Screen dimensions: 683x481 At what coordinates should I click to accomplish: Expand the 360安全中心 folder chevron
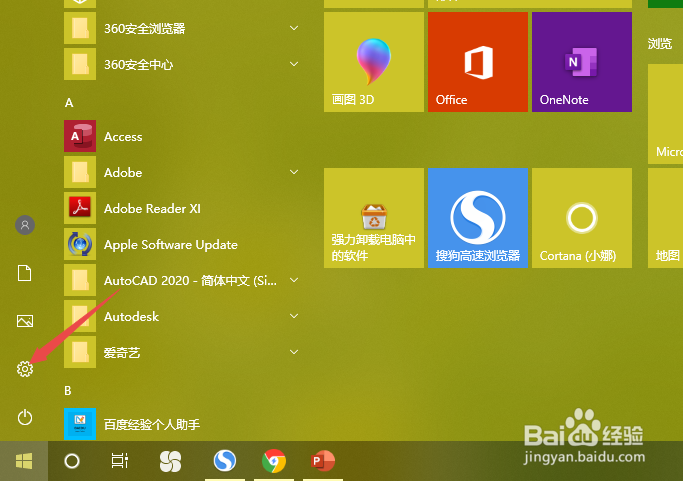click(x=294, y=64)
